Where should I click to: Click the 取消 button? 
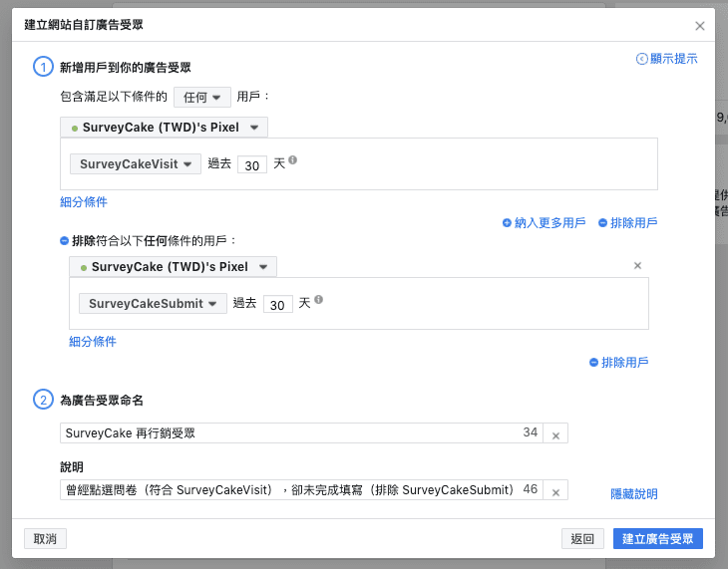coord(46,538)
